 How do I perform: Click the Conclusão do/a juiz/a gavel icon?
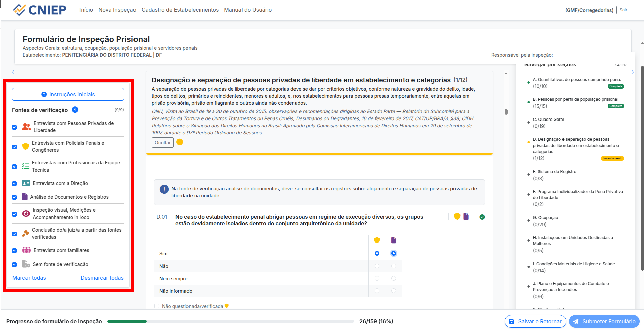tap(25, 233)
